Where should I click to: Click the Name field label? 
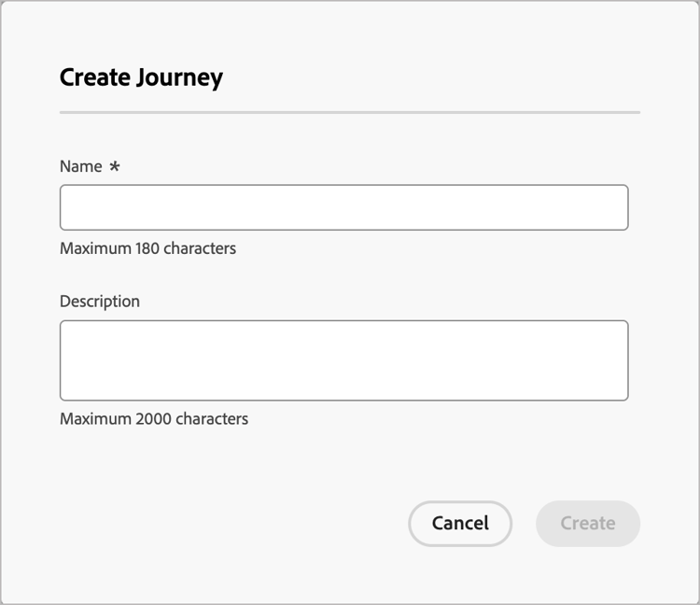81,166
